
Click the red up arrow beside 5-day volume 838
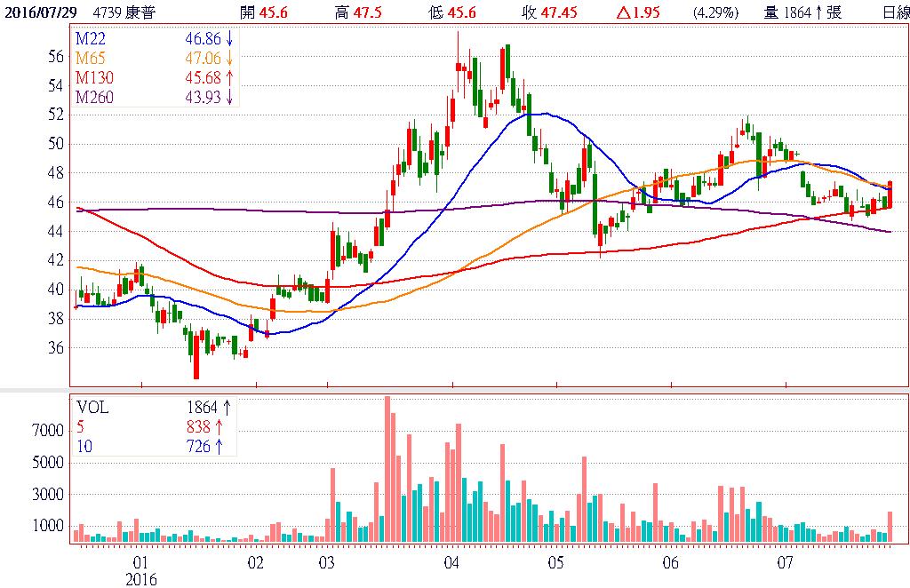click(x=219, y=427)
